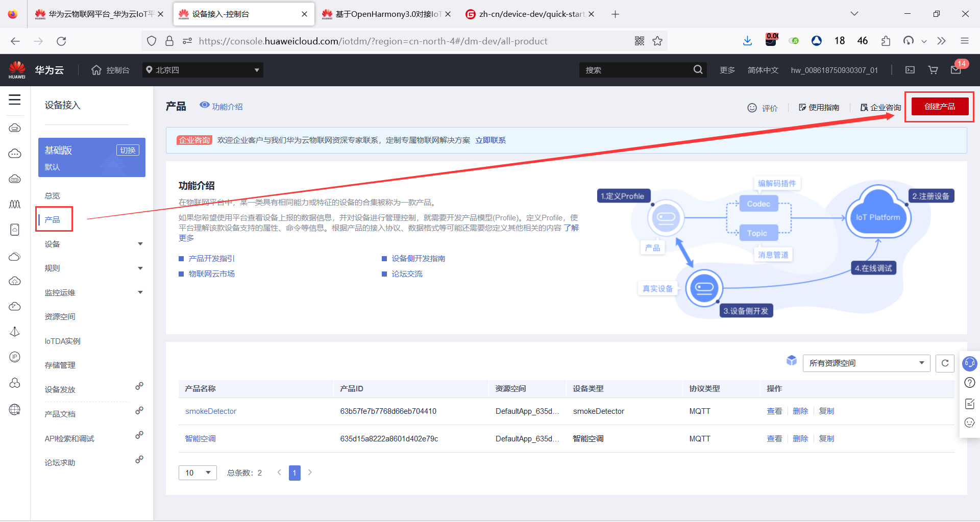Screen dimensions: 980x522
Task: Open the browser extensions puzzle icon
Action: tap(886, 41)
